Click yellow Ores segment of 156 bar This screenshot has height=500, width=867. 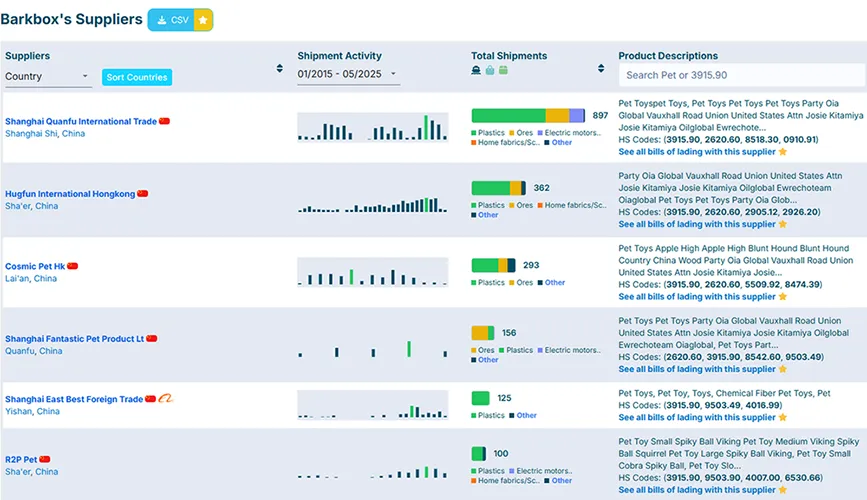coord(479,333)
